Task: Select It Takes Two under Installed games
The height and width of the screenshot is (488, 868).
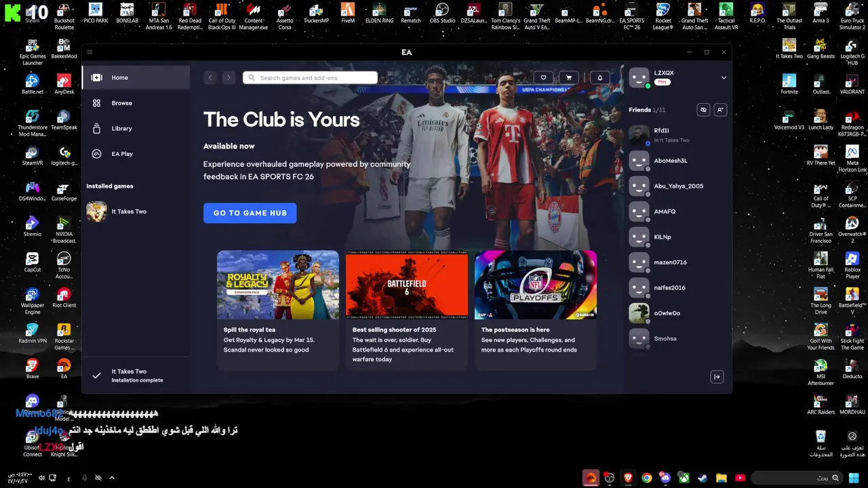Action: 136,211
